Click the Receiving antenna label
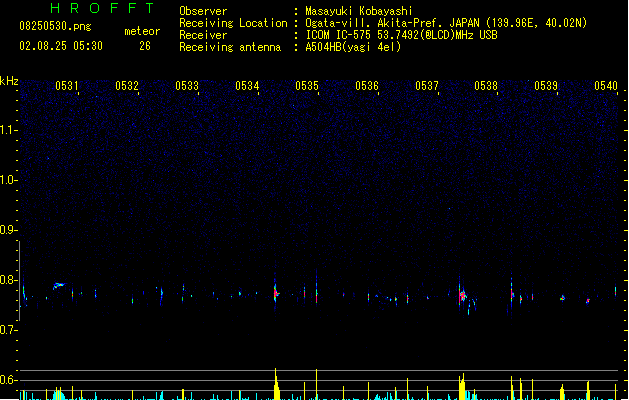This screenshot has width=629, height=400. 230,47
